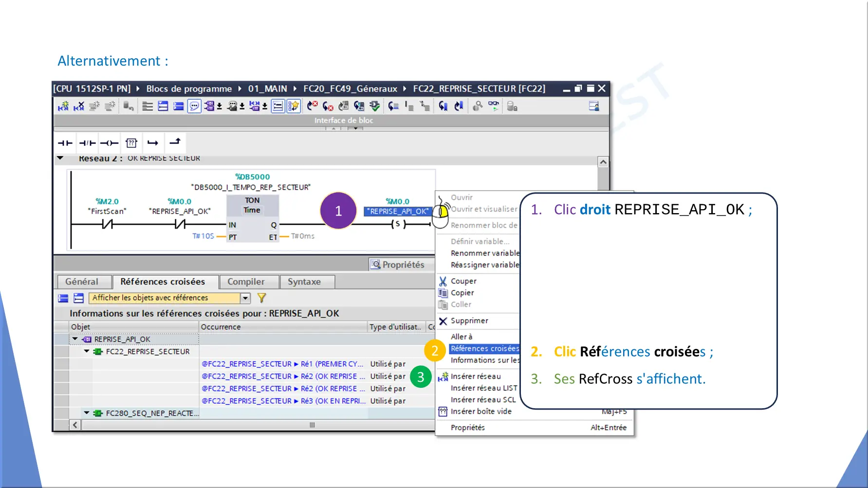868x488 pixels.
Task: Insert a normally closed contact
Action: tap(87, 143)
